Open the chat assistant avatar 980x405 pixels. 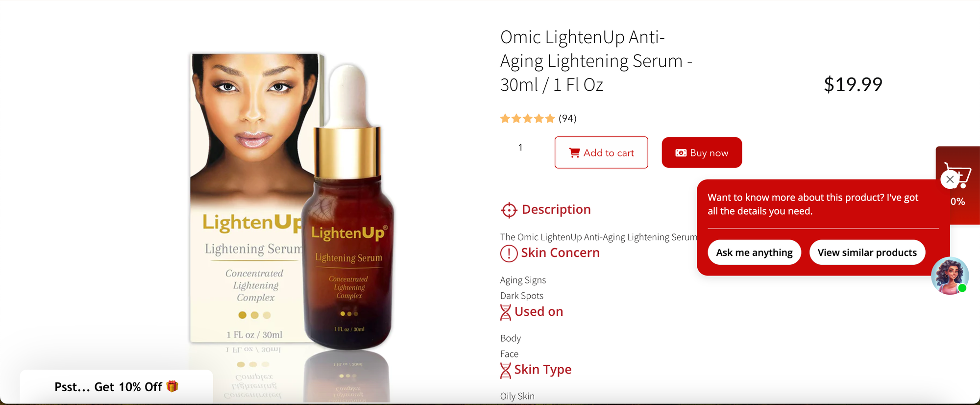click(950, 276)
